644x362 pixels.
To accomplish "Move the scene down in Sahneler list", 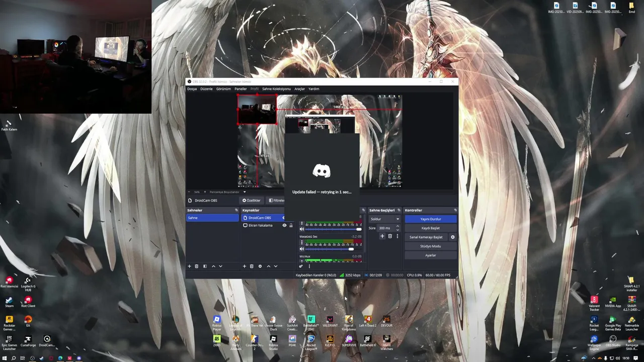I will tap(220, 266).
